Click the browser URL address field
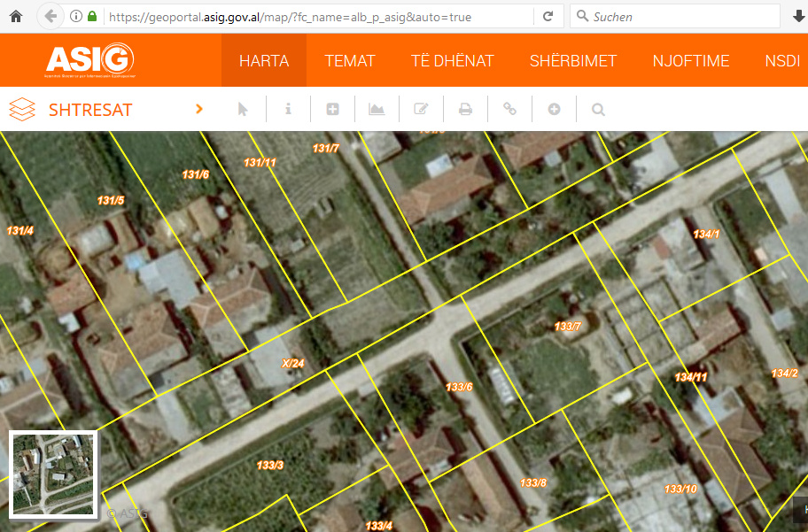The width and height of the screenshot is (808, 532). click(319, 17)
